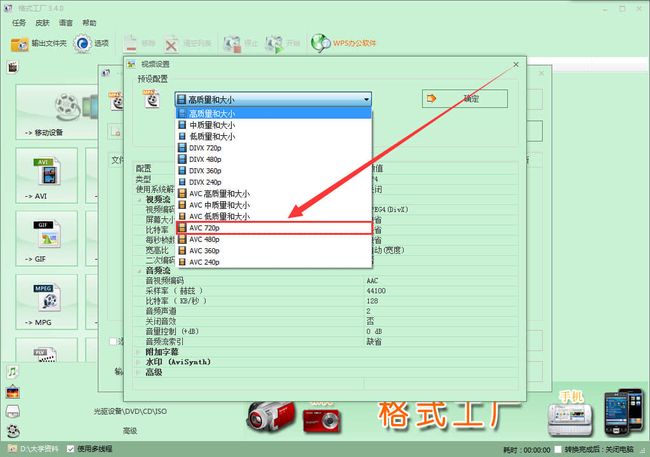Image resolution: width=650 pixels, height=457 pixels.
Task: Select 高质量和大小 in the dropdown list
Action: click(x=274, y=113)
